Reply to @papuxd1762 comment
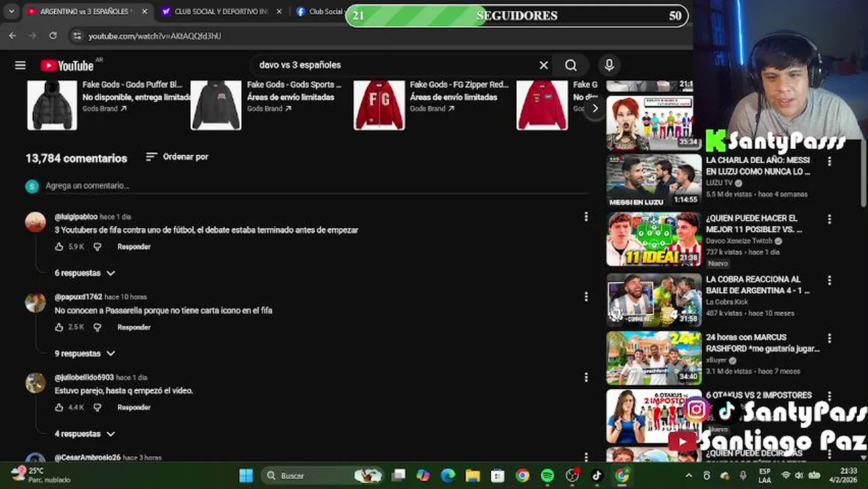Image resolution: width=868 pixels, height=489 pixels. (x=134, y=327)
